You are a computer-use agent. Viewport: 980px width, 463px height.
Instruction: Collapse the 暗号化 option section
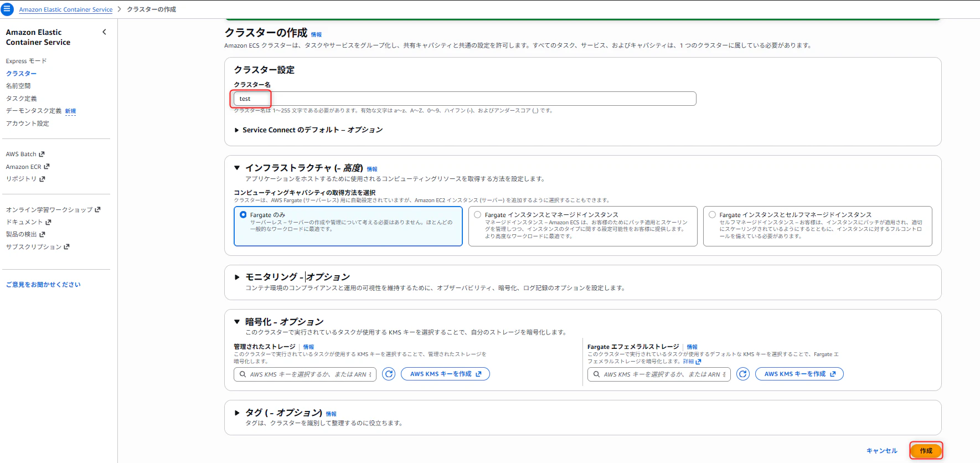pos(237,322)
